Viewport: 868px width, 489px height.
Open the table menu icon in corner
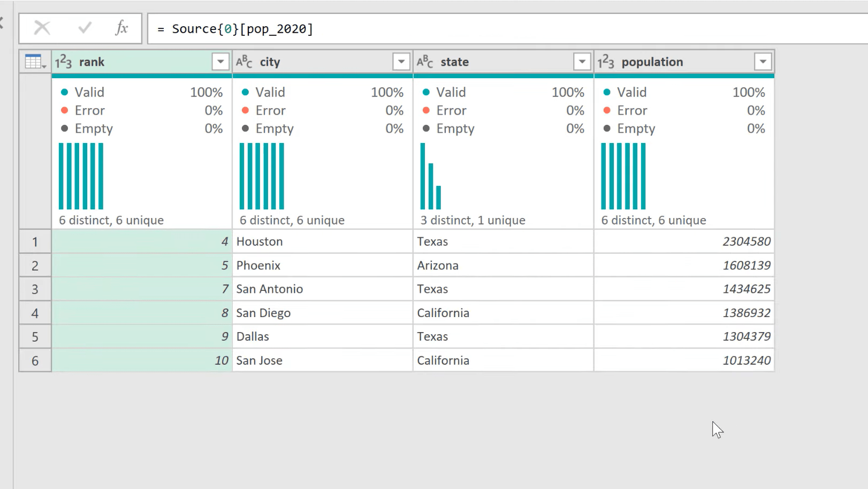point(35,62)
